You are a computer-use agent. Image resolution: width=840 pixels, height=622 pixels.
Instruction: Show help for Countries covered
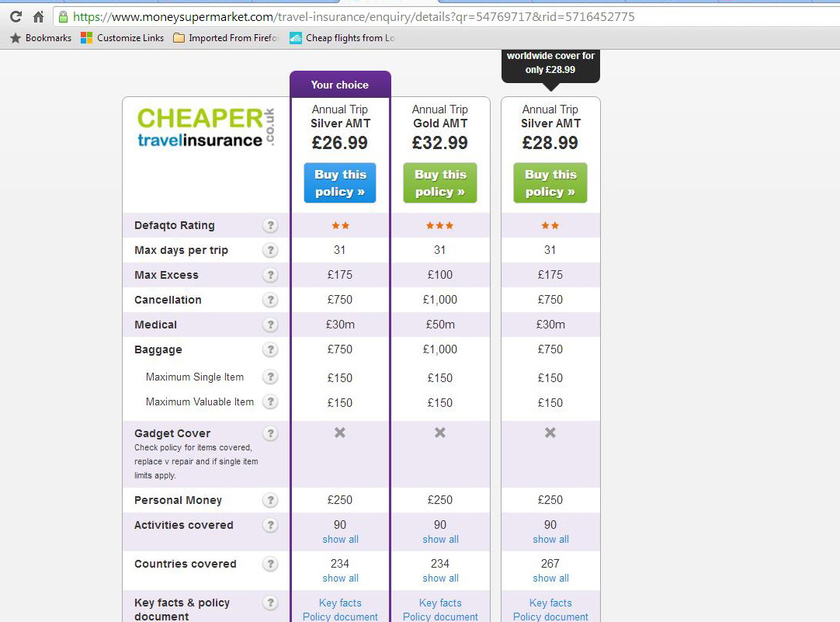270,564
